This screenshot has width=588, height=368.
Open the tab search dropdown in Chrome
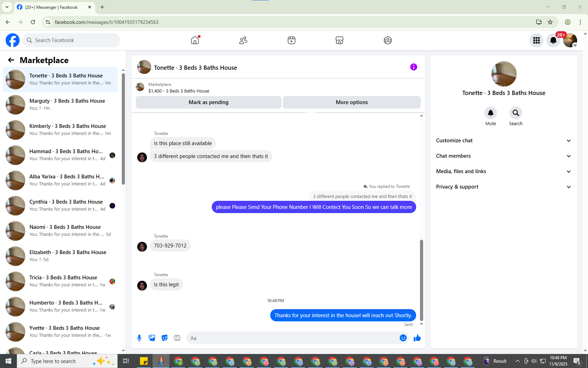[x=7, y=7]
